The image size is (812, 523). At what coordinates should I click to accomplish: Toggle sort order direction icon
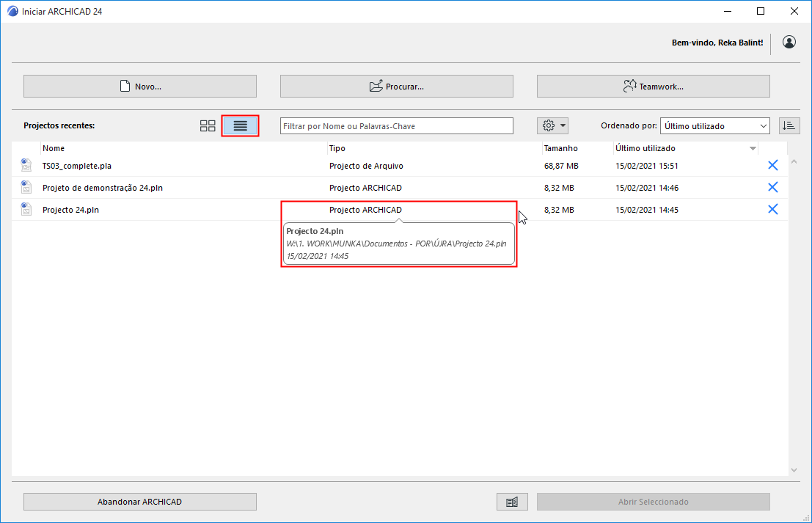tap(789, 125)
